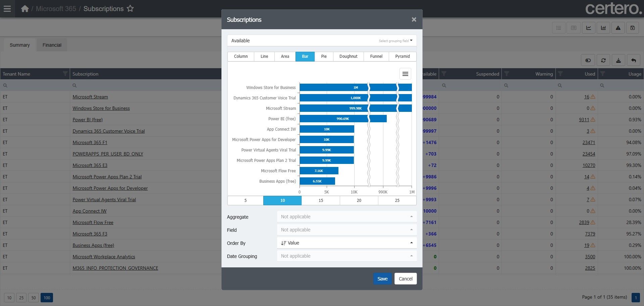Open the Financial tab
Screen dimensions: 644x306
tap(52, 45)
